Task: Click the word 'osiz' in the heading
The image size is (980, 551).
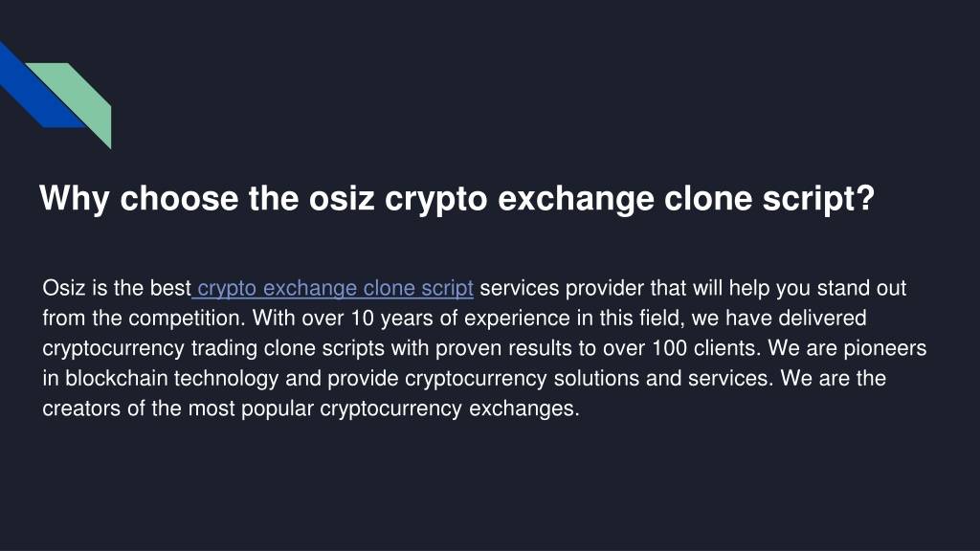Action: click(342, 199)
